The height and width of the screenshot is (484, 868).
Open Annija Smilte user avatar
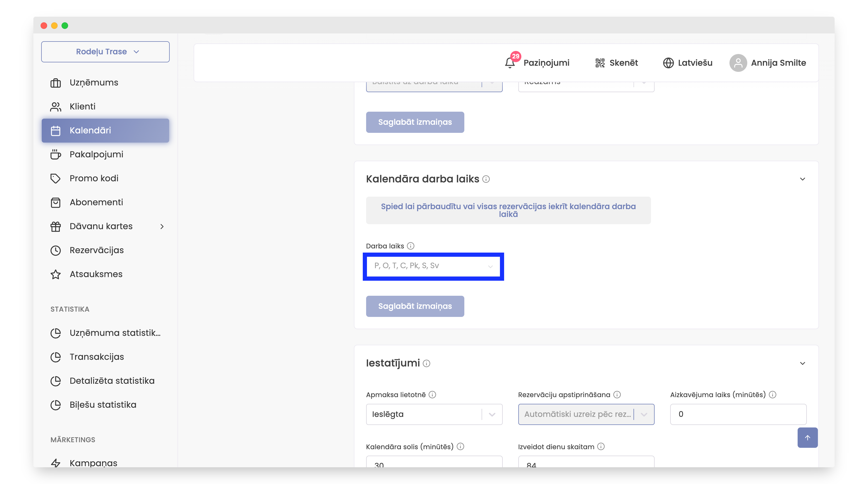tap(738, 63)
